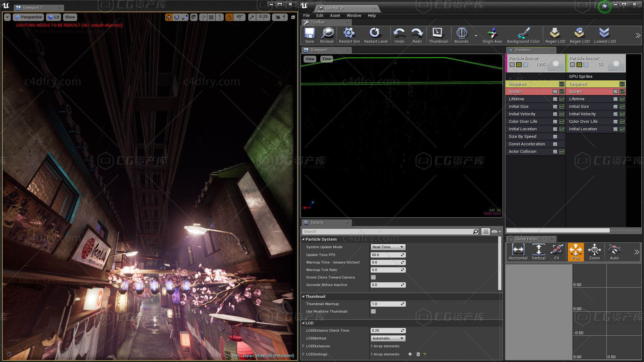Activate Pan mode in Curve Editor

tap(576, 252)
